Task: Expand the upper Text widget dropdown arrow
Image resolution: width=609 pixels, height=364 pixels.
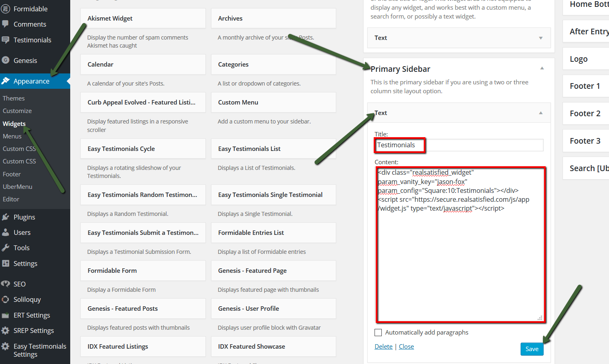Action: point(541,38)
